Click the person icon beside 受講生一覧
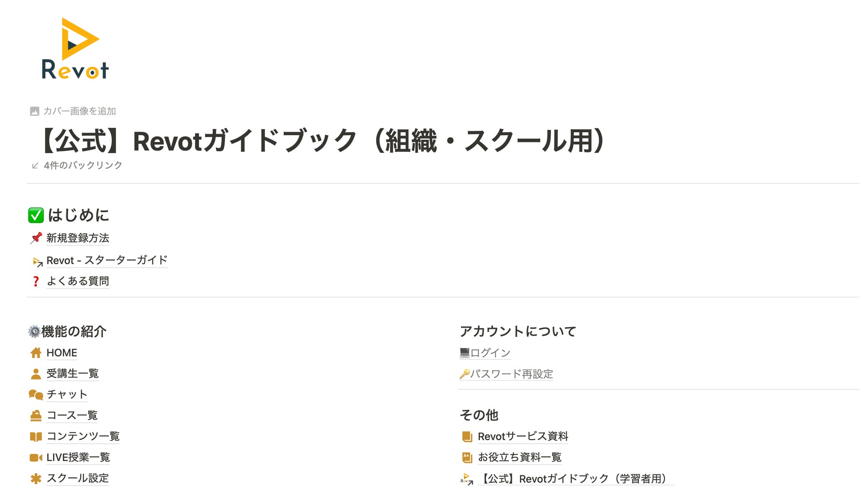This screenshot has width=868, height=498. (x=36, y=374)
